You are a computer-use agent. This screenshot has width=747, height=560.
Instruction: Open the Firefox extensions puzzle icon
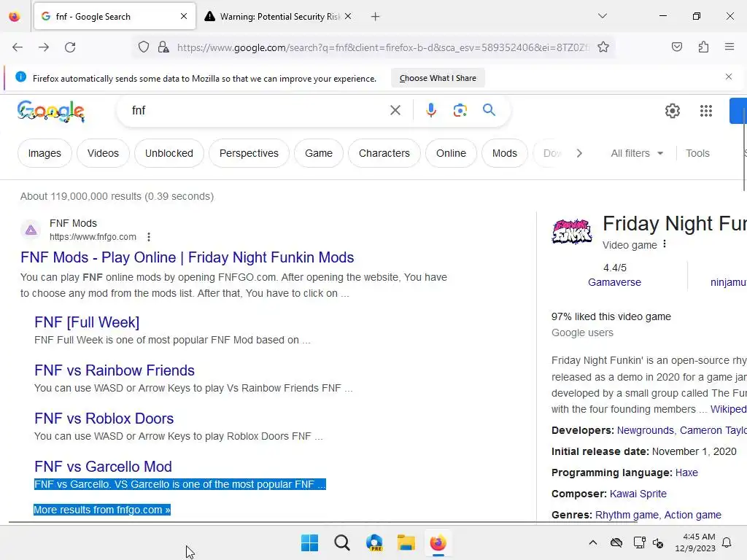(703, 47)
